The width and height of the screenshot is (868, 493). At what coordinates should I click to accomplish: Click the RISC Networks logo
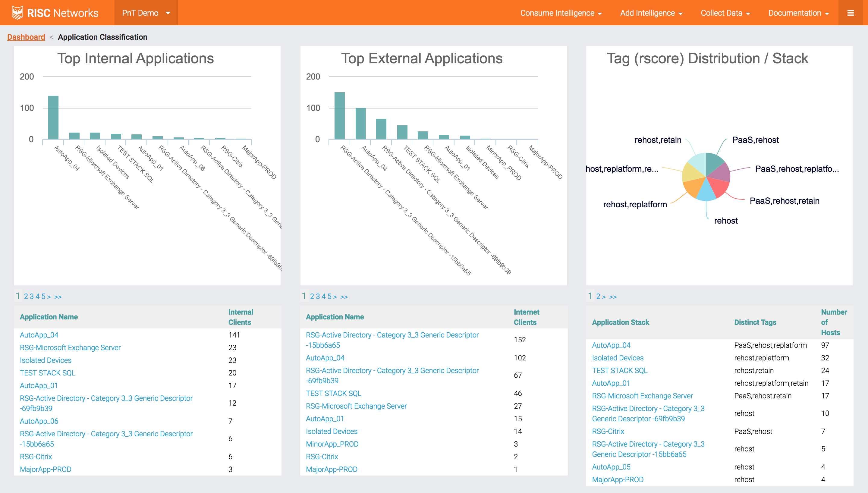pos(54,13)
